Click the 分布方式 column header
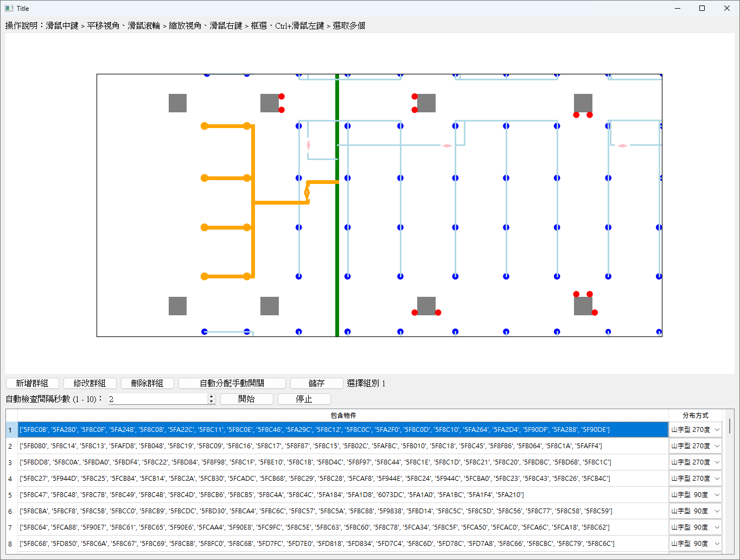Screen dimensions: 740x560 pyautogui.click(x=695, y=415)
